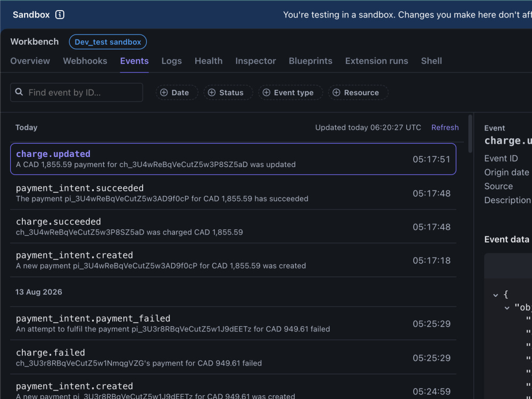Click the Today group header
This screenshot has height=399, width=532.
(x=27, y=127)
